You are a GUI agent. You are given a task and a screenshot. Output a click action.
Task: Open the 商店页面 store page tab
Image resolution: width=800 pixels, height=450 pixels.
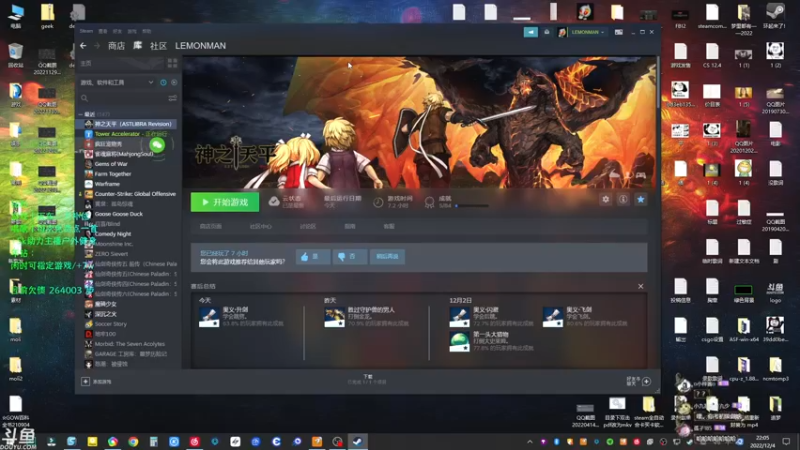(x=211, y=226)
